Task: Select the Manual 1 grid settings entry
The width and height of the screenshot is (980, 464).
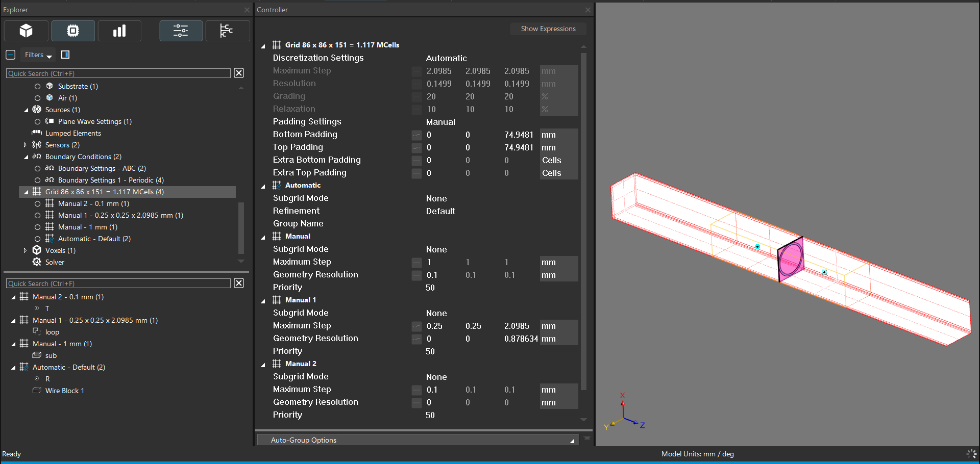Action: click(x=120, y=216)
